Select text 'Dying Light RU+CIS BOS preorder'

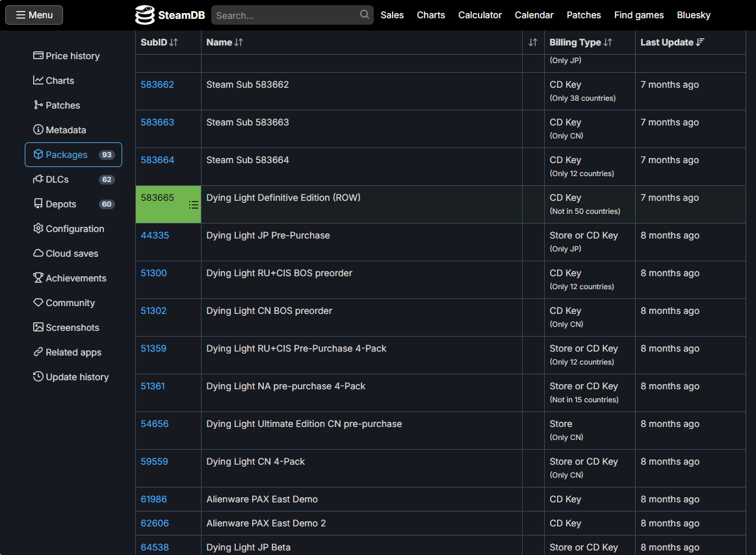[279, 273]
